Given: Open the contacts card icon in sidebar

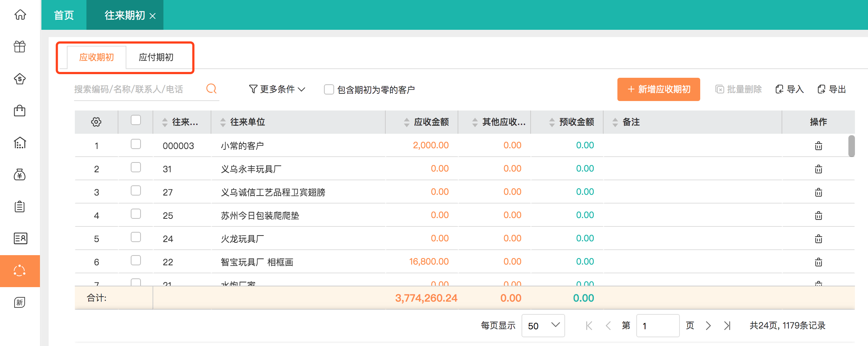Looking at the screenshot, I should (x=20, y=238).
